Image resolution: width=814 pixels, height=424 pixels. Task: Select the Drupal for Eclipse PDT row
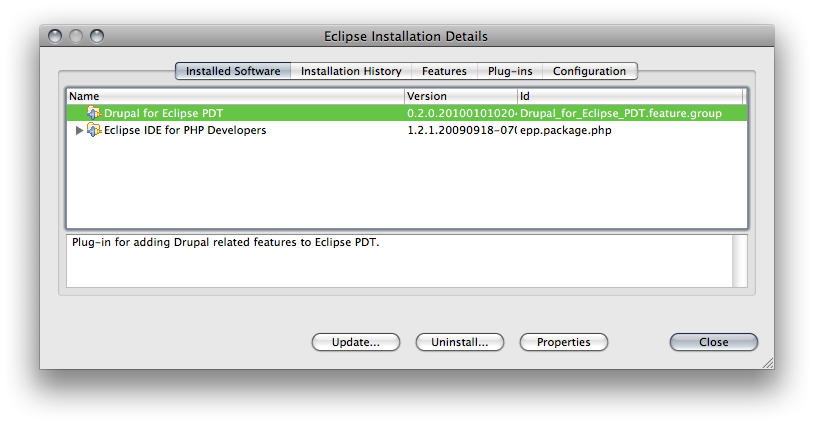407,113
